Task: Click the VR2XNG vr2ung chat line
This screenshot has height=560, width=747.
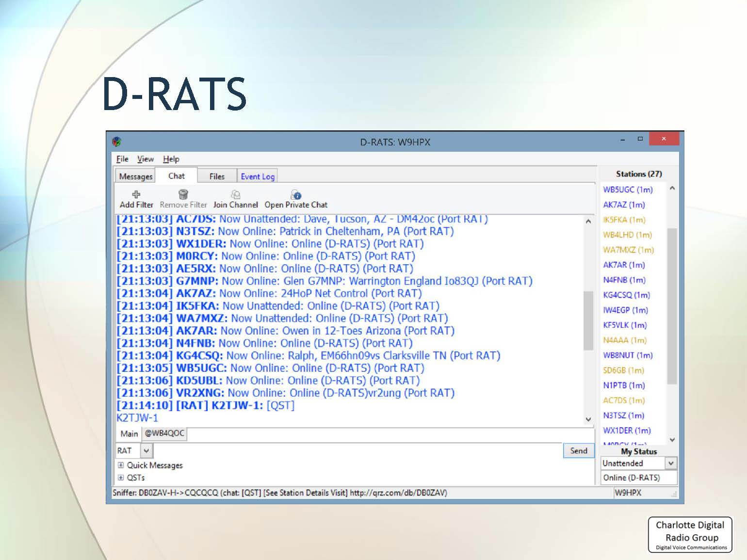Action: (286, 393)
